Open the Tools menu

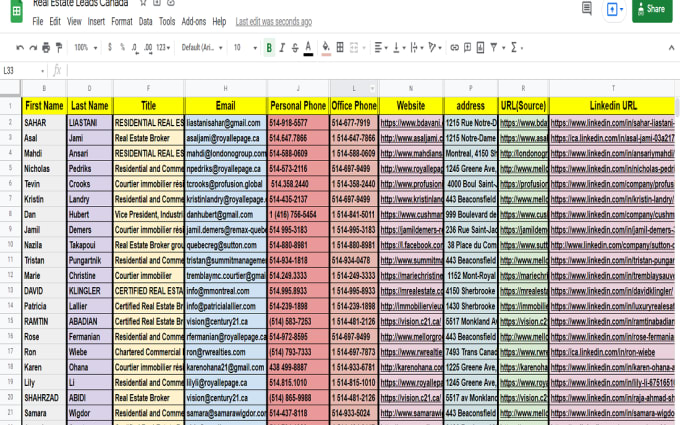(x=167, y=22)
